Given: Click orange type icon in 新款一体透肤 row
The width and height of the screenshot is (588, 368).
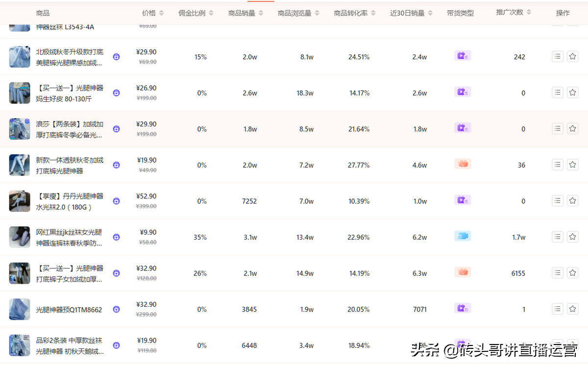Looking at the screenshot, I should pyautogui.click(x=463, y=164).
